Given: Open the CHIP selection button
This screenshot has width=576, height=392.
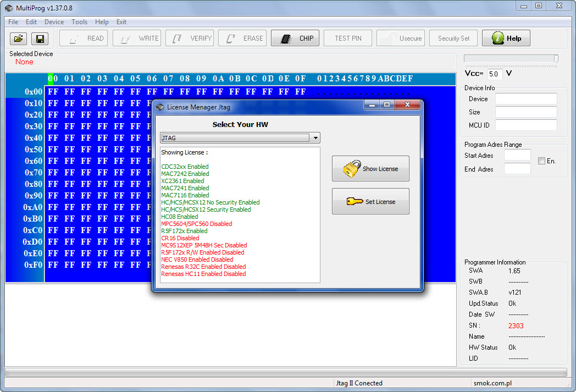Looking at the screenshot, I should pos(295,38).
